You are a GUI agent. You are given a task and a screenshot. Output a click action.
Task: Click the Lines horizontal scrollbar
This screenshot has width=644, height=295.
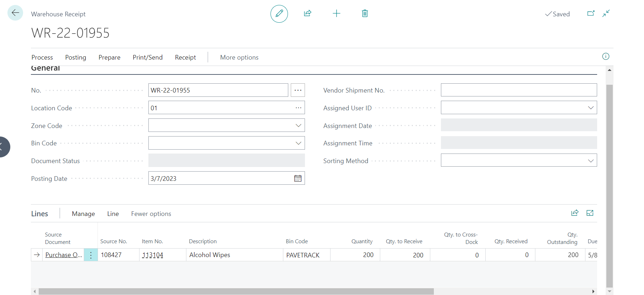[x=236, y=291]
